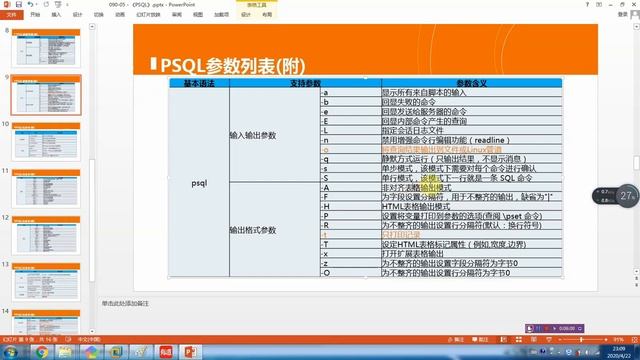Screen dimensions: 640x360
Task: Switch to Reading view icon
Action: point(533,339)
